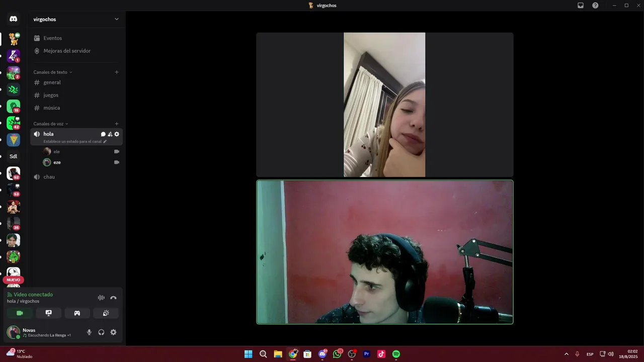Open WhatsApp from the taskbar
This screenshot has width=644, height=362.
[x=337, y=354]
